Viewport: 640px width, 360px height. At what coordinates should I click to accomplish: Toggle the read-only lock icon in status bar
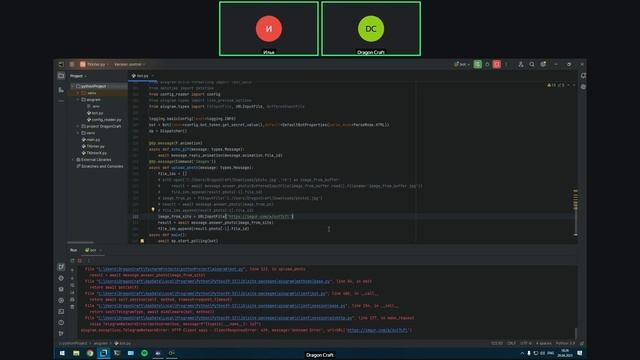pyautogui.click(x=582, y=343)
